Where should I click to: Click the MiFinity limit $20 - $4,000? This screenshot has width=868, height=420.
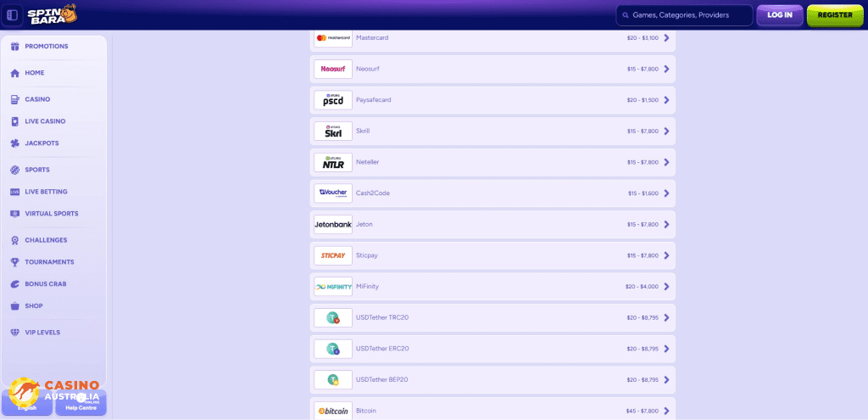tap(643, 287)
